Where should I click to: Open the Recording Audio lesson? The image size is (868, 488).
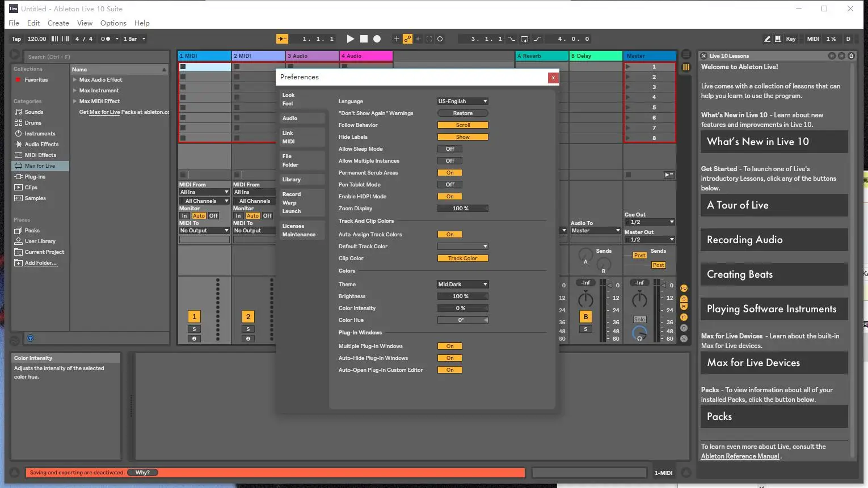tap(774, 240)
